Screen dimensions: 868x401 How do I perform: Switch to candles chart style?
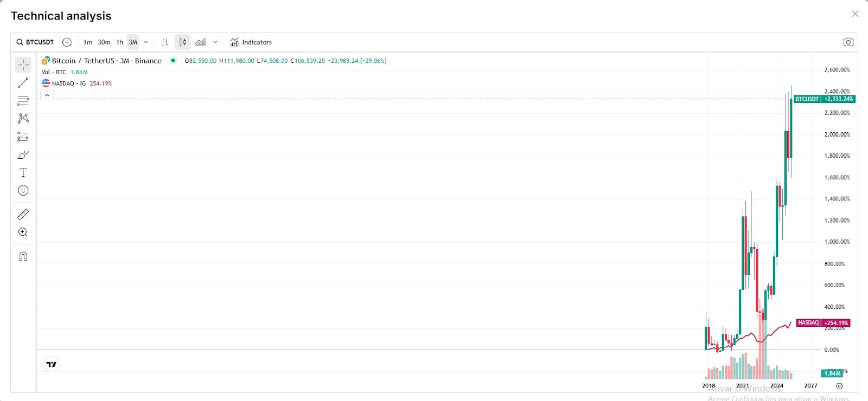pyautogui.click(x=183, y=42)
